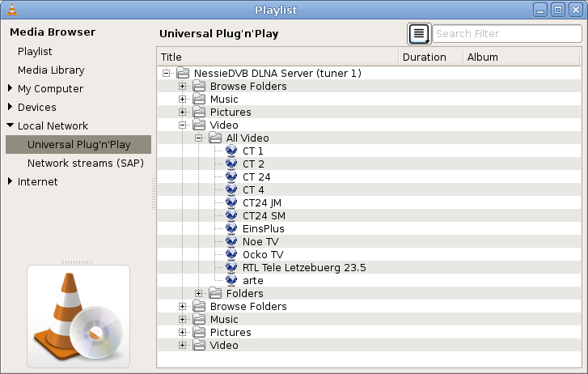This screenshot has width=588, height=374.
Task: Select the arte channel label
Action: [x=252, y=280]
